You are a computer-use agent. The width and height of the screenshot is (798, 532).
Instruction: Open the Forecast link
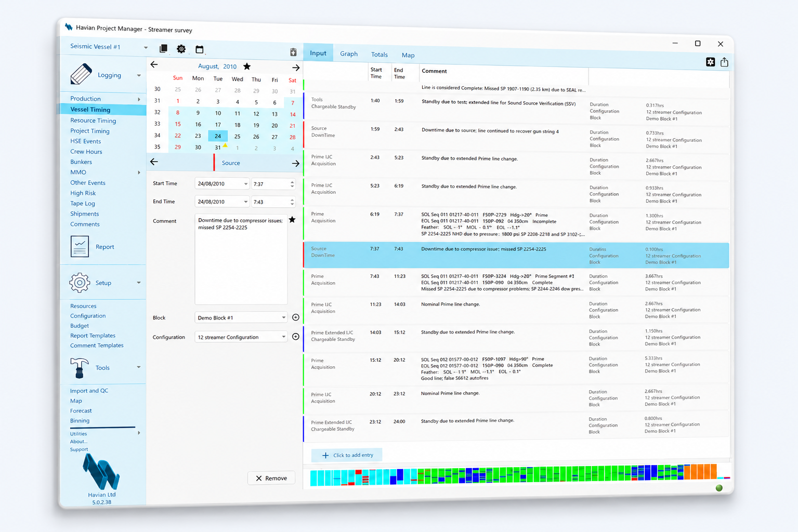[x=81, y=410]
